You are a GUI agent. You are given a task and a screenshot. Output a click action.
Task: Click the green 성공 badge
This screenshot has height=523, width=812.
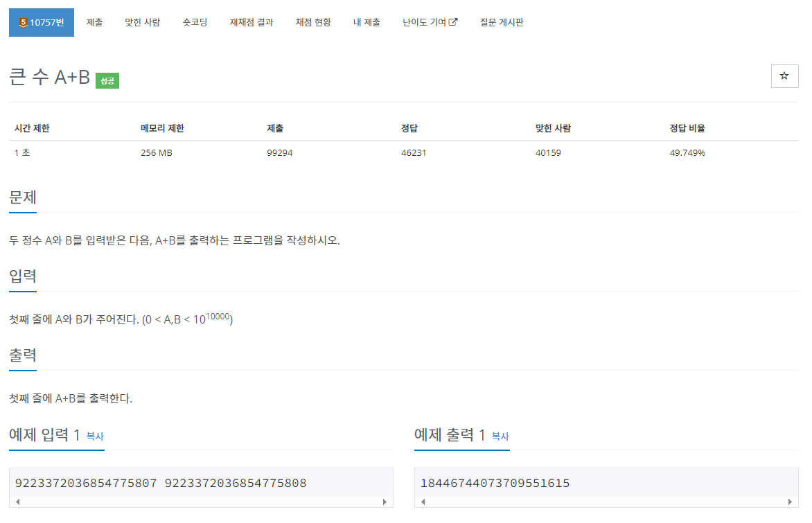(x=107, y=81)
